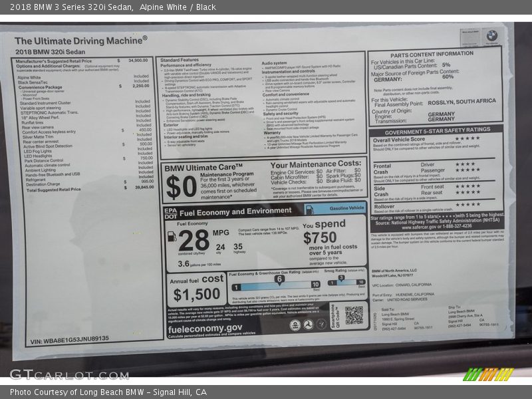Click 'Your Maintenance Costs:' heading

(x=316, y=164)
